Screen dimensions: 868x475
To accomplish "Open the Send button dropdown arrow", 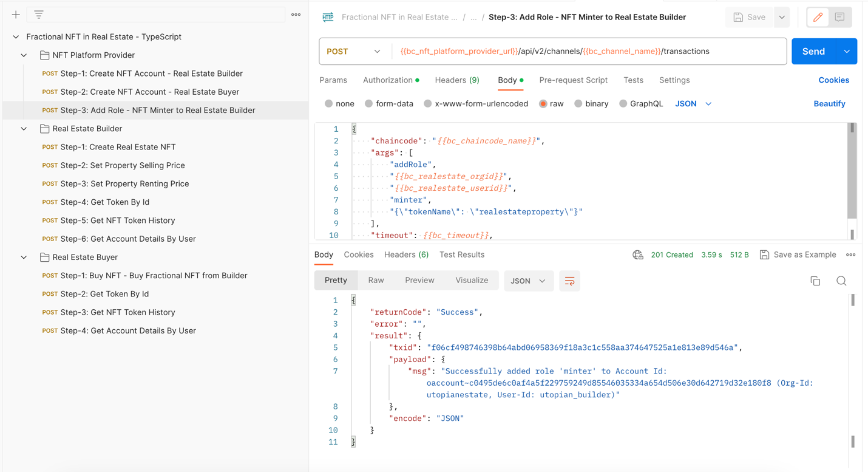I will 846,52.
